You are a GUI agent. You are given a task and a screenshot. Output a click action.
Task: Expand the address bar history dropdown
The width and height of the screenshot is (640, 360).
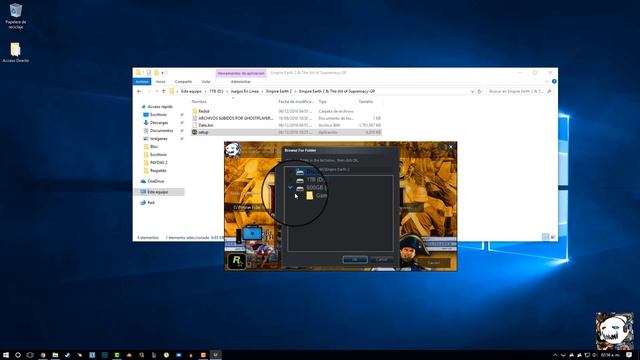(472, 91)
